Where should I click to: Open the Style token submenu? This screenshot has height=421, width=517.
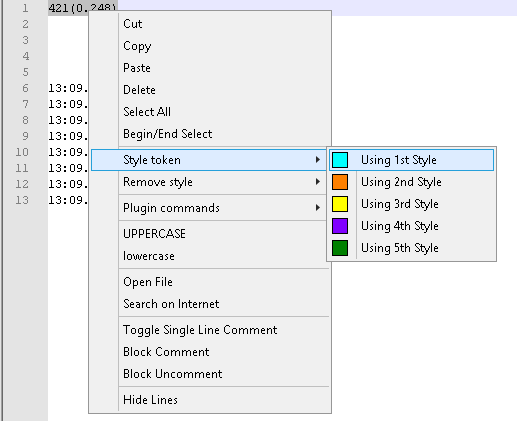pos(209,160)
